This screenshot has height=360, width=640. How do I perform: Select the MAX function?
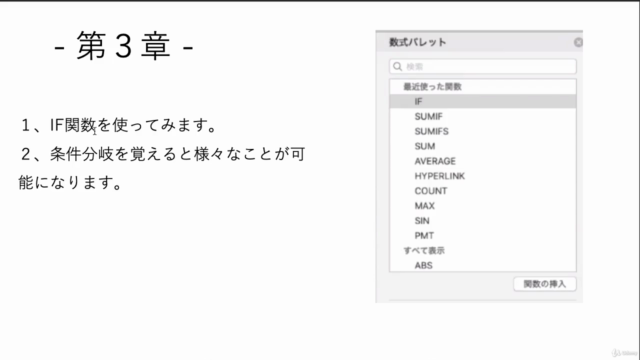tap(483, 206)
